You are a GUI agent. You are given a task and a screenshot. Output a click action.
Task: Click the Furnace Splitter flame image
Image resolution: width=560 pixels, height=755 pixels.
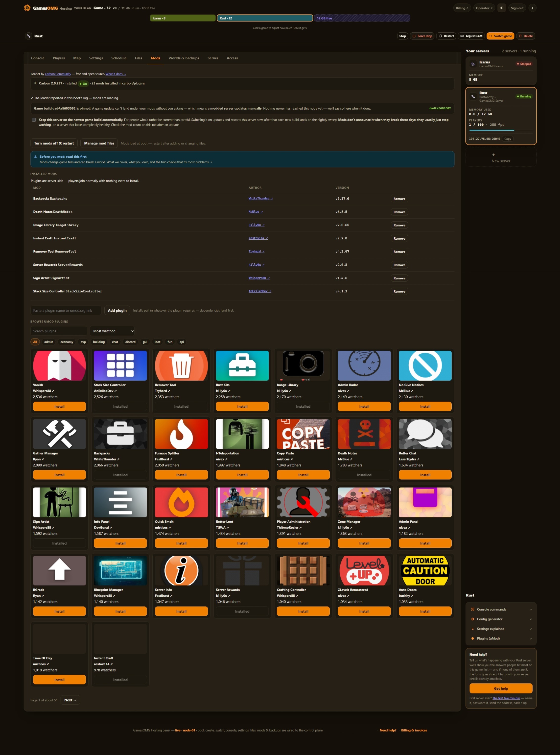181,434
